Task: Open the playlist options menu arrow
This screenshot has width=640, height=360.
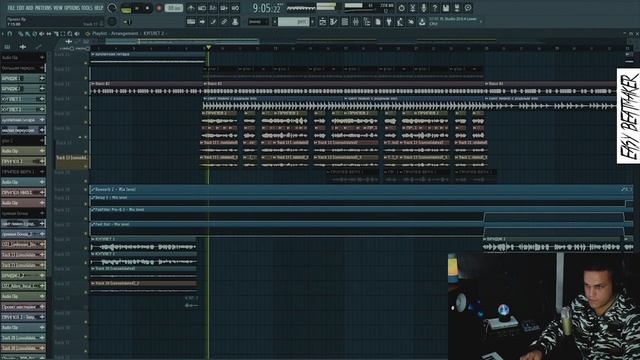Action: pos(3,34)
